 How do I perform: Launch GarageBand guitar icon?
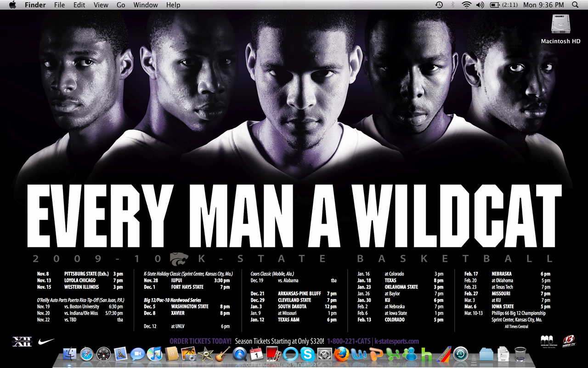(222, 354)
